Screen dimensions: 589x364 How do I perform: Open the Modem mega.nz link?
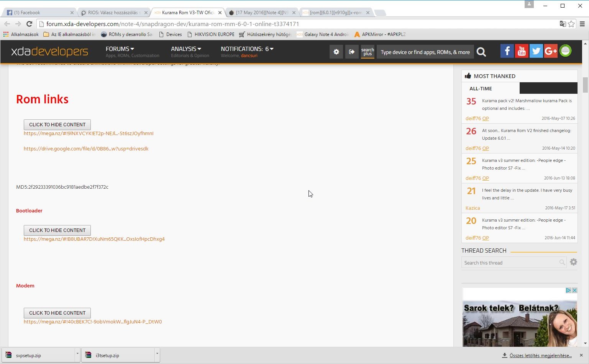tap(93, 322)
